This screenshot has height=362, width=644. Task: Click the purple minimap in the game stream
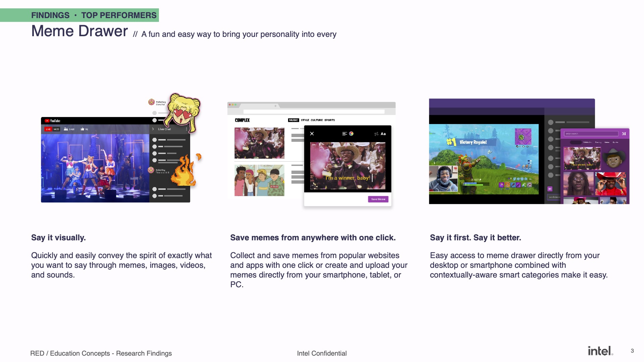[x=523, y=136]
